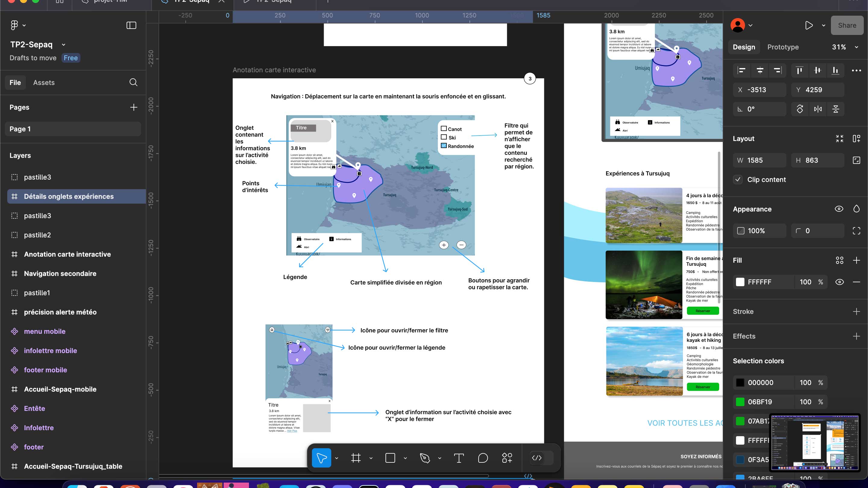Search layers with magnifier icon
Screen dimensions: 868x488
[x=134, y=82]
